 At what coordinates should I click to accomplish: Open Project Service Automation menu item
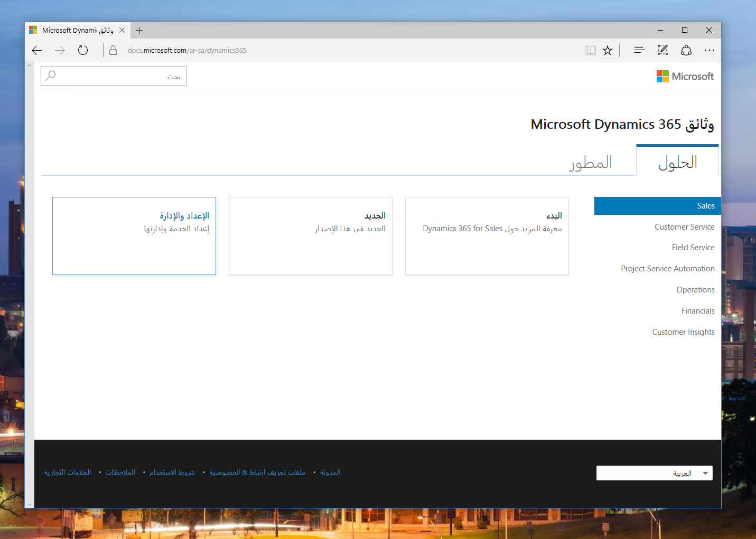pos(668,269)
